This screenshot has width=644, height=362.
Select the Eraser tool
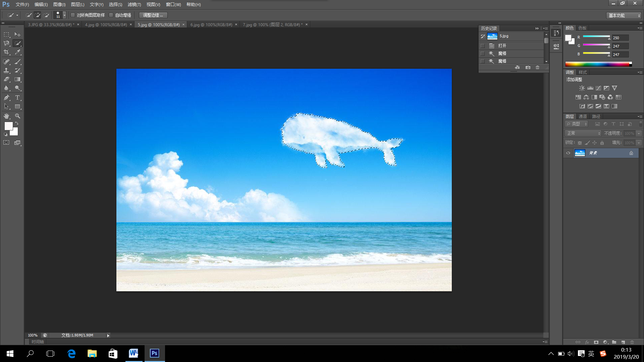pyautogui.click(x=6, y=79)
